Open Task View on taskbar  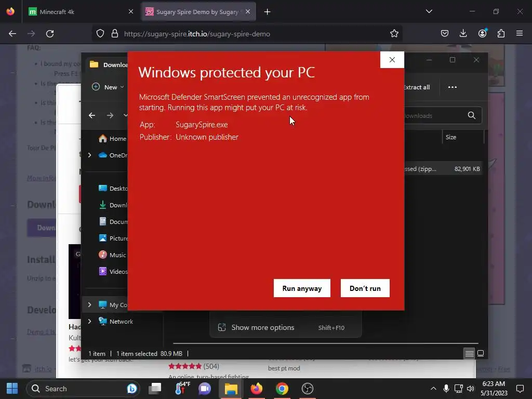(155, 389)
